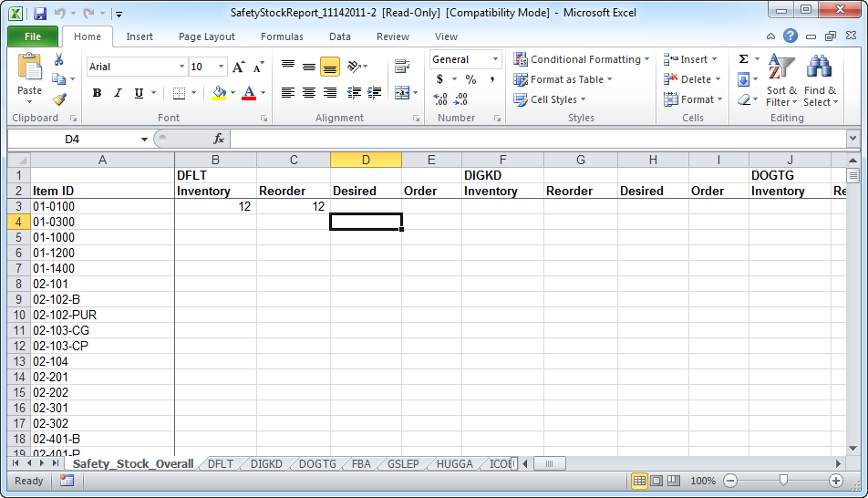
Task: Click the Insert Function fx button
Action: (219, 139)
